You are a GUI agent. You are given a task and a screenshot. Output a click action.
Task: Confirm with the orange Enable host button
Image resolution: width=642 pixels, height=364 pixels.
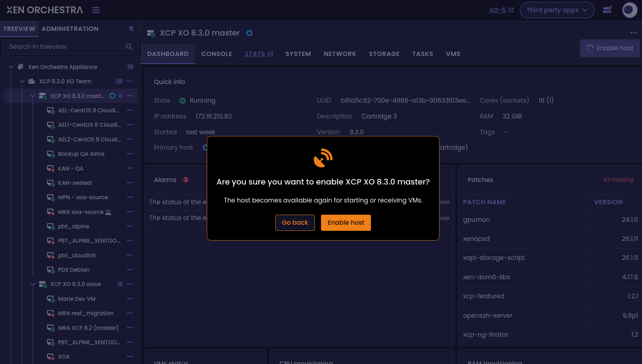click(346, 223)
